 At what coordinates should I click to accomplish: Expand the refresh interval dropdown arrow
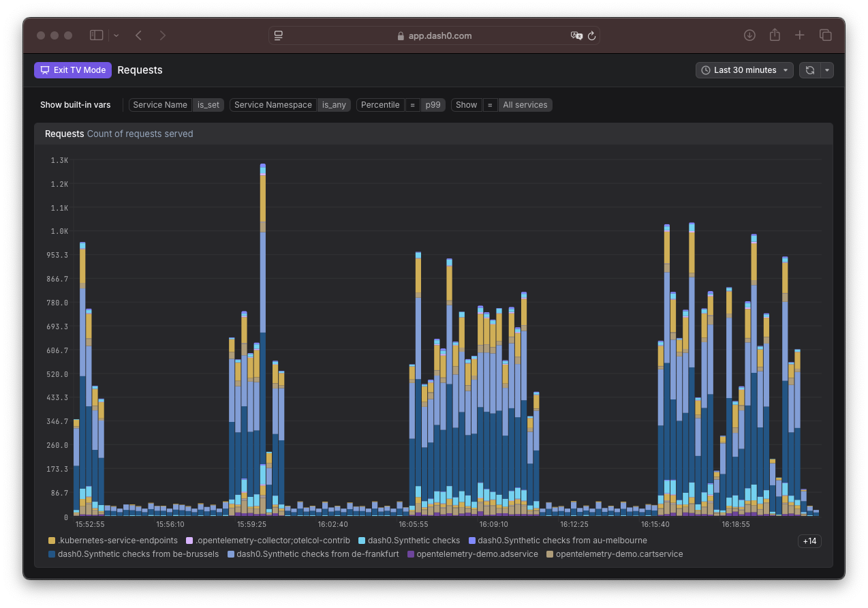click(x=827, y=70)
